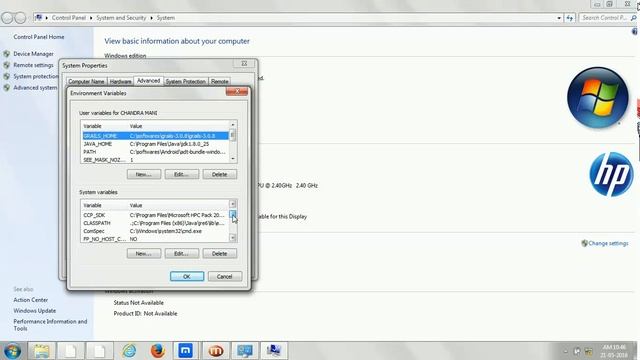640x360 pixels.
Task: Click the computer icon in the address bar
Action: (x=38, y=18)
